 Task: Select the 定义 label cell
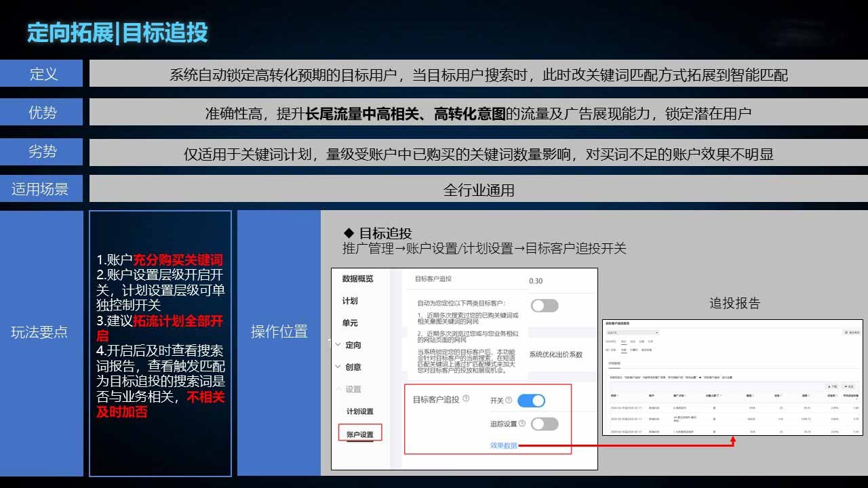click(41, 74)
